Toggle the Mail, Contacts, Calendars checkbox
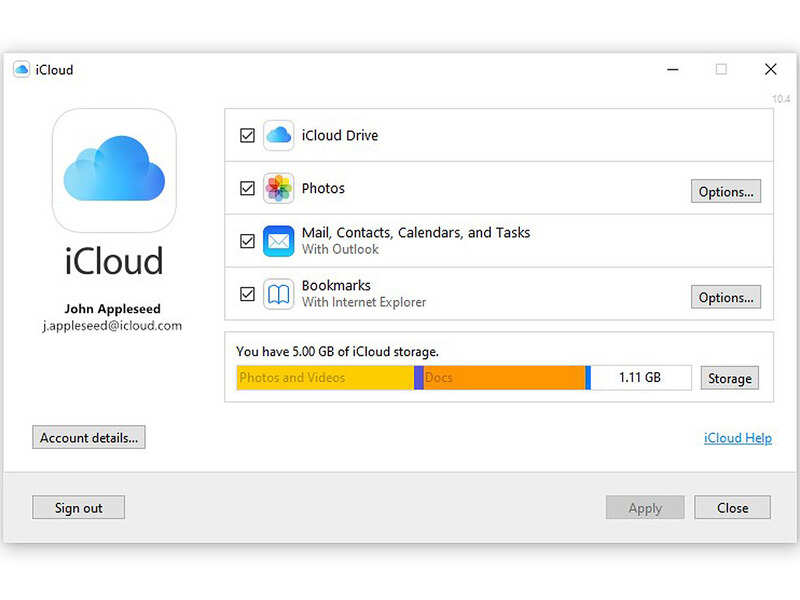Viewport: 800px width, 600px height. pyautogui.click(x=247, y=241)
